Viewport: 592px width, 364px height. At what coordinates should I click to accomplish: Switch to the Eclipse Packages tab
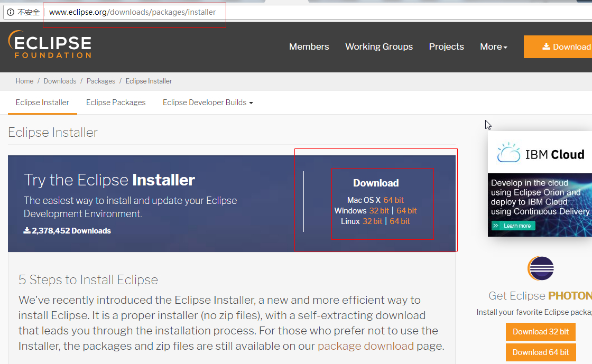116,102
